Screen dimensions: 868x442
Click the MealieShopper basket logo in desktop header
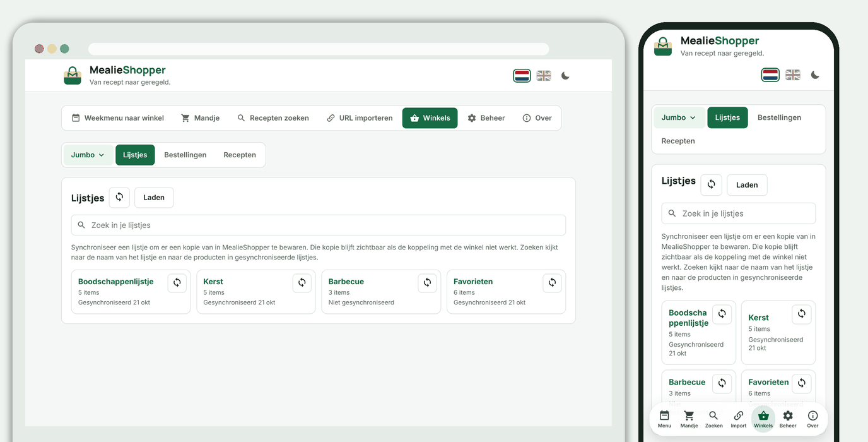coord(73,75)
